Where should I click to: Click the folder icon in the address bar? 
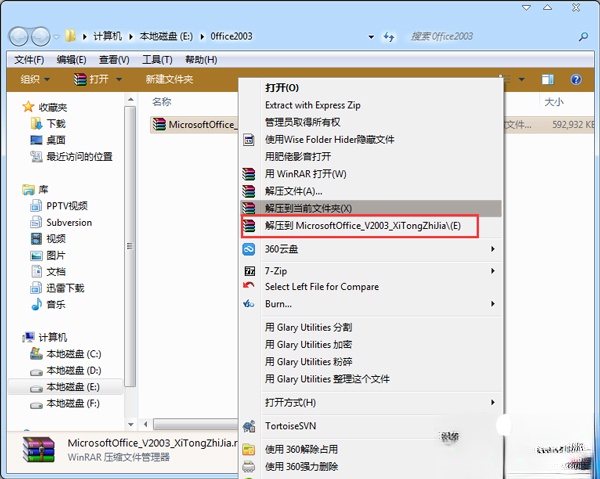pos(70,36)
